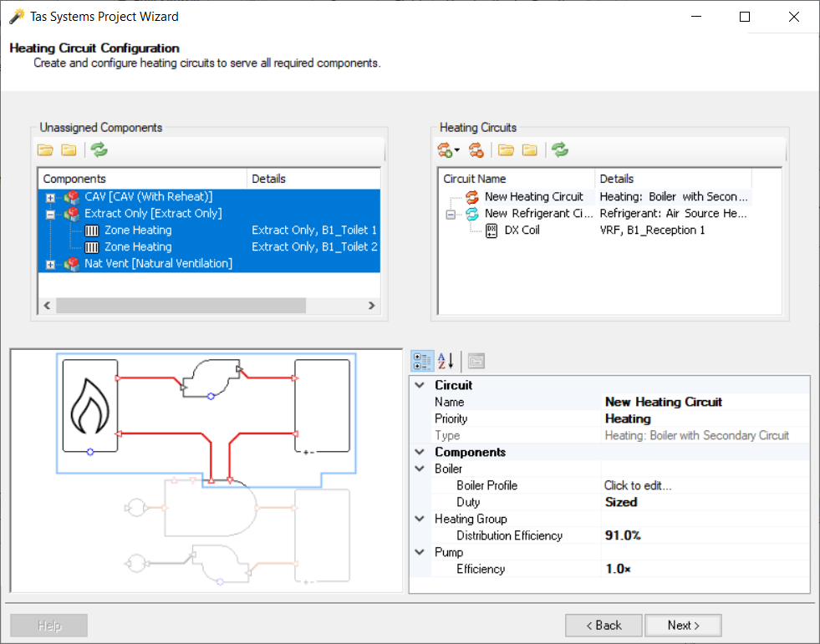Screen dimensions: 820x644
Task: Click the Help button
Action: pyautogui.click(x=49, y=625)
